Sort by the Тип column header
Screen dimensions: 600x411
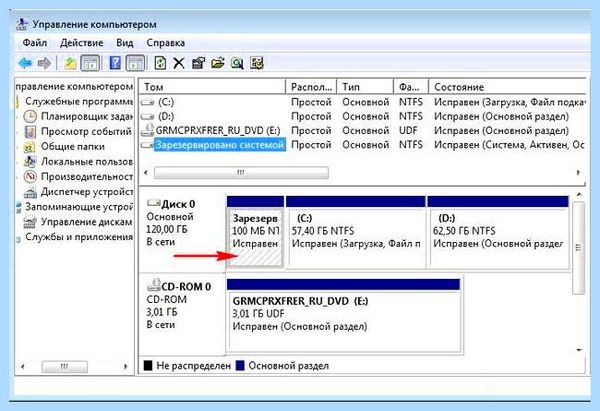[365, 87]
